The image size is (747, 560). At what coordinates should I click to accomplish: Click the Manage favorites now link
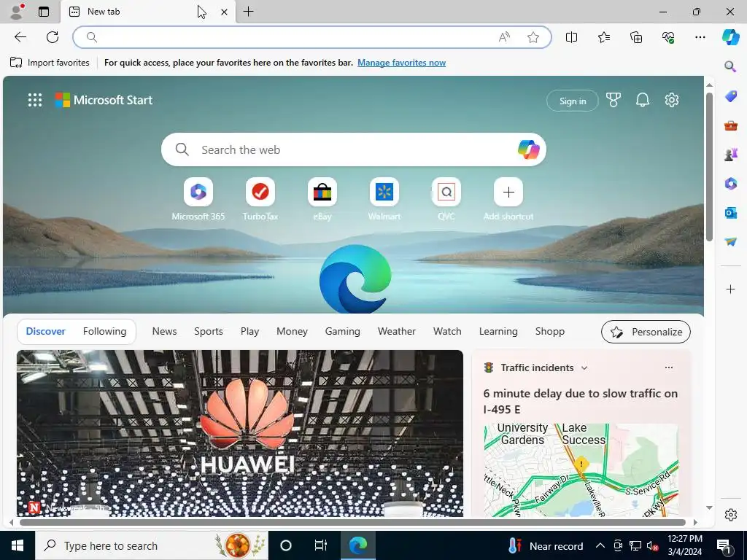point(402,63)
